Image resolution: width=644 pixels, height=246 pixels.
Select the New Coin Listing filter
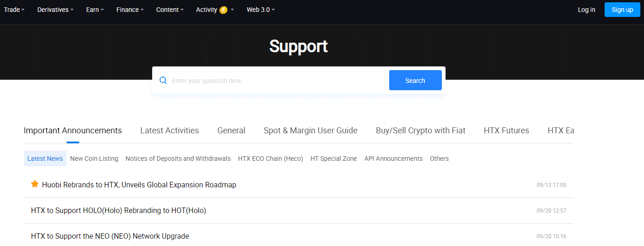pos(94,159)
